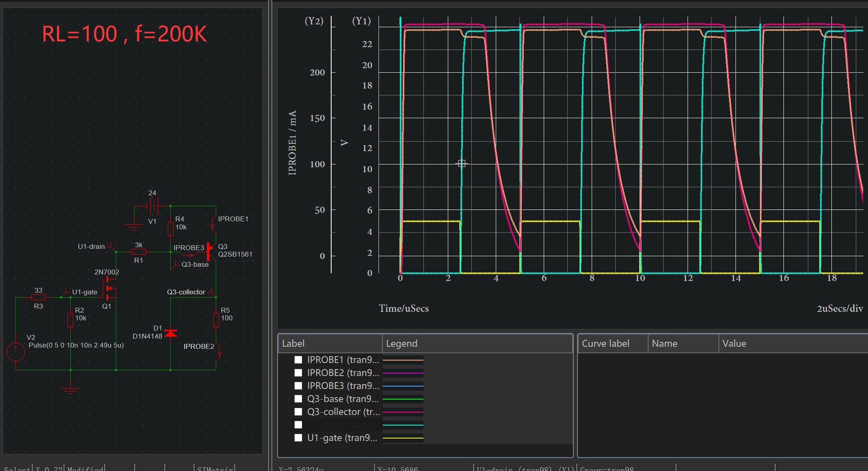
Task: Click the IPROBE1 (tran9... legend row text
Action: click(343, 360)
